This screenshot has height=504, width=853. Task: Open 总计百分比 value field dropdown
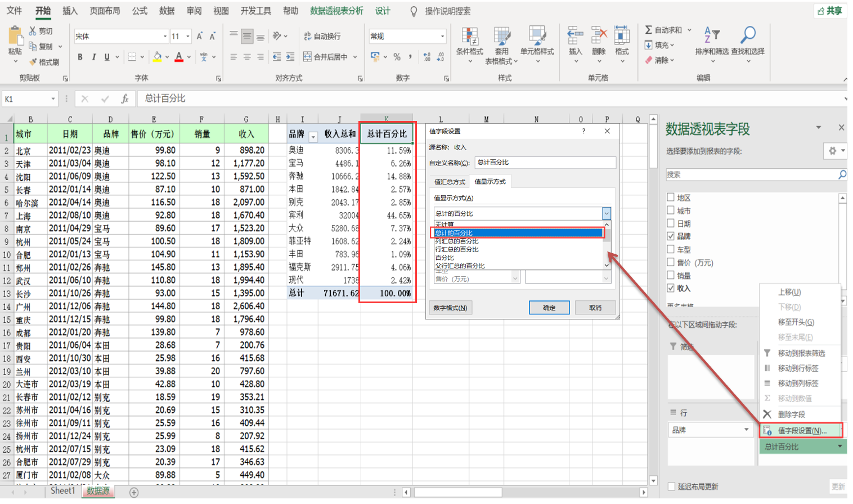click(840, 447)
